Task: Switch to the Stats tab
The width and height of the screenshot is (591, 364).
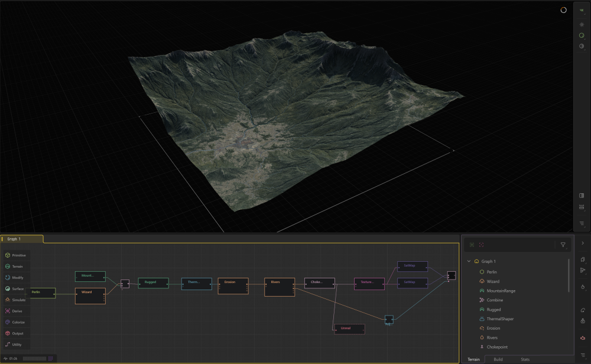Action: pos(525,359)
